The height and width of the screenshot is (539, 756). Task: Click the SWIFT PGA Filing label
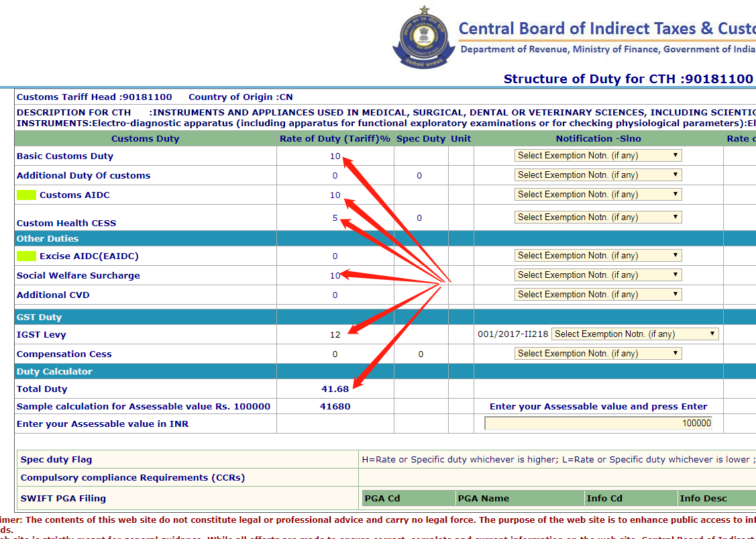[x=63, y=499]
